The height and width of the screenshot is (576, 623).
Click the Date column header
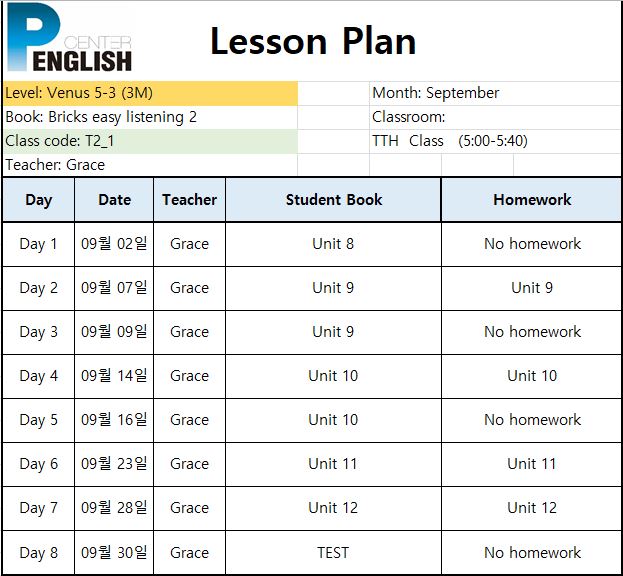click(114, 200)
